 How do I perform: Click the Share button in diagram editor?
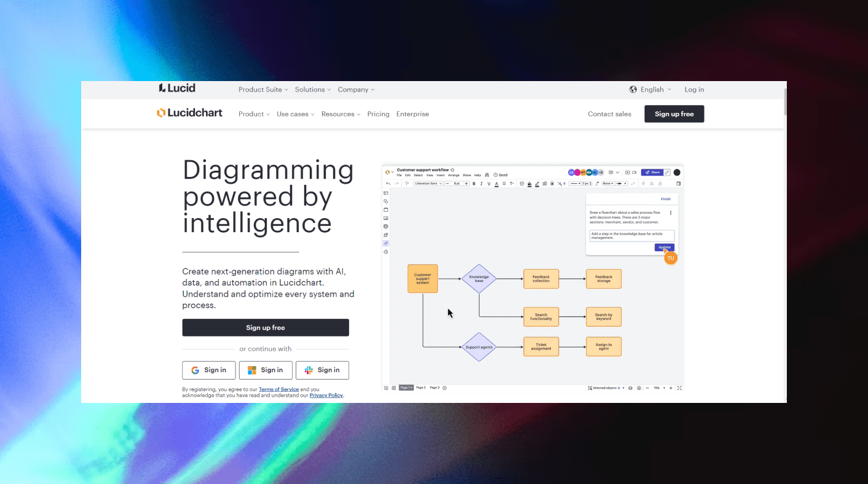coord(652,173)
